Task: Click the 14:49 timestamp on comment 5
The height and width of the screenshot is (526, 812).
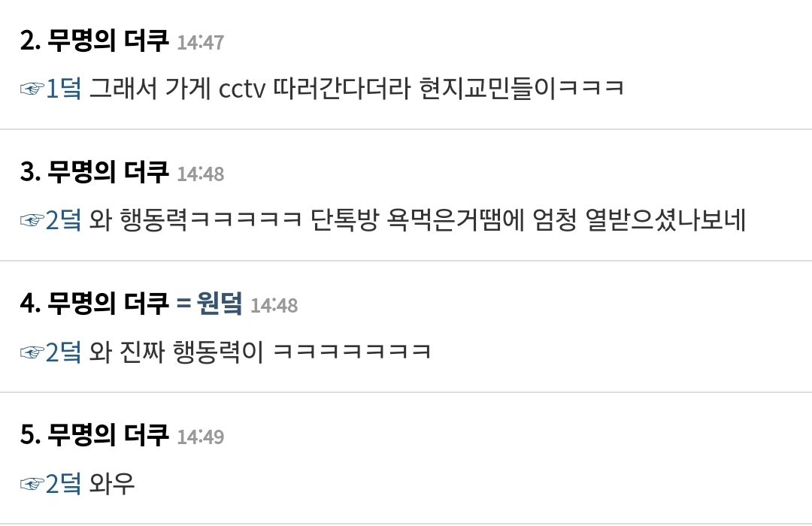Action: [201, 437]
